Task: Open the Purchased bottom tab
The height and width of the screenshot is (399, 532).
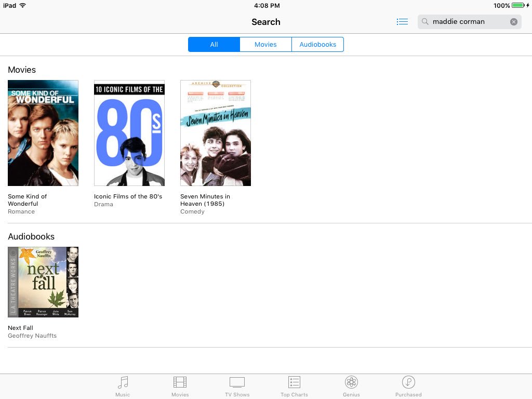Action: coord(408,387)
